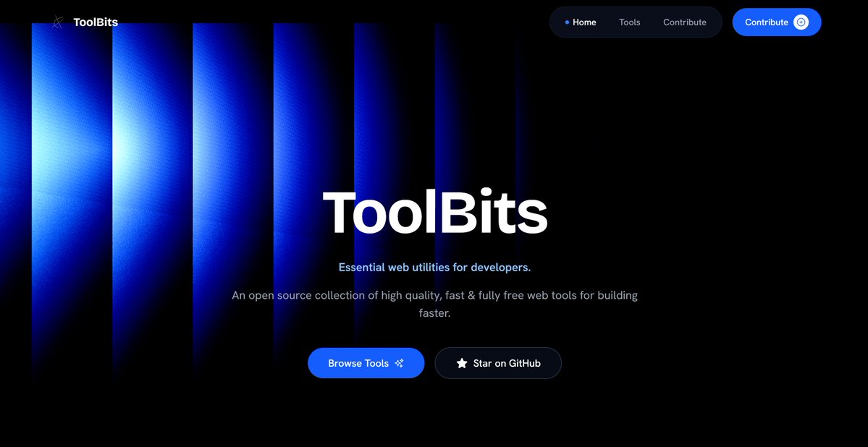868x447 pixels.
Task: Click the circled plus icon on Contribute button
Action: (x=800, y=22)
